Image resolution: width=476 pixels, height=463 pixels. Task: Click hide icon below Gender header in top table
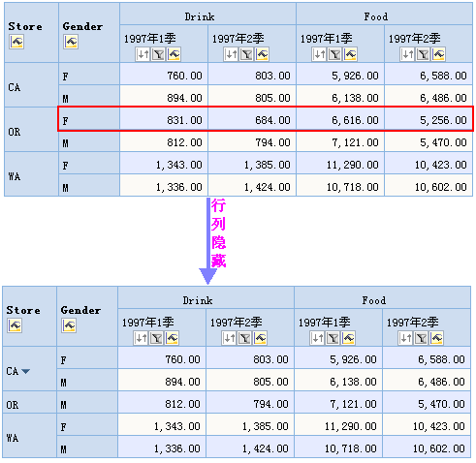click(x=71, y=42)
